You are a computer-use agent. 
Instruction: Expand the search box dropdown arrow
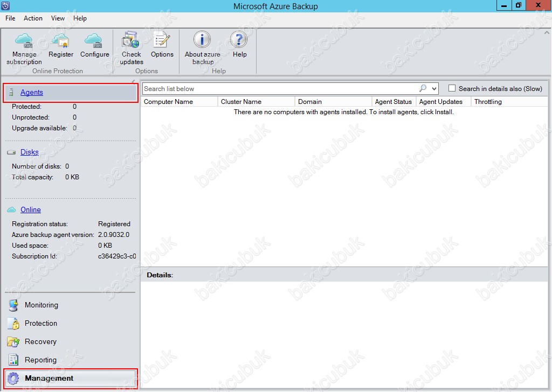pyautogui.click(x=434, y=89)
